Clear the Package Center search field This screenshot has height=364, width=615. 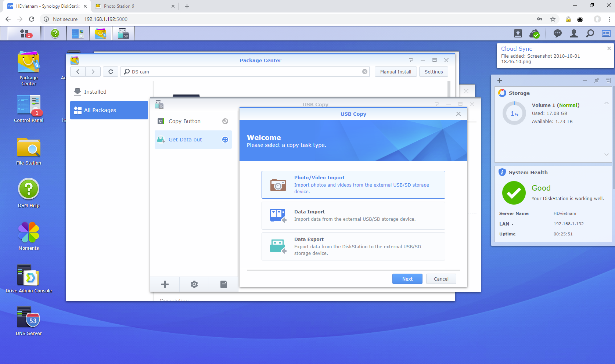click(365, 72)
